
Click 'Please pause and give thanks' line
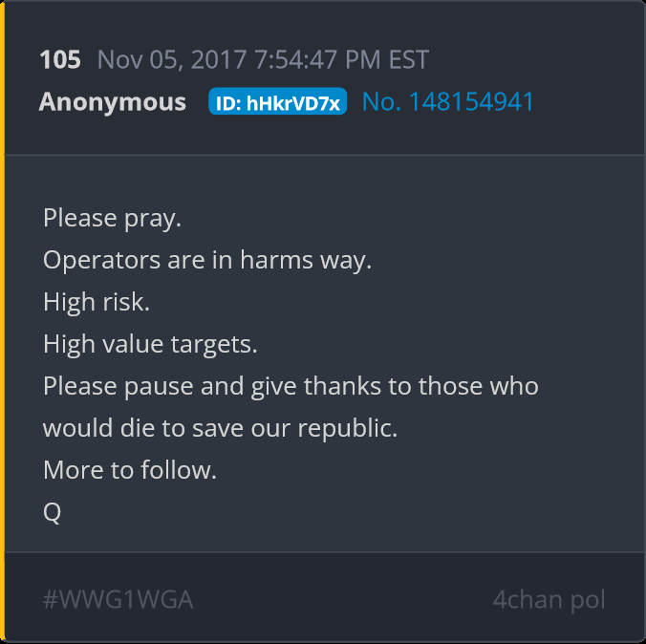click(291, 386)
